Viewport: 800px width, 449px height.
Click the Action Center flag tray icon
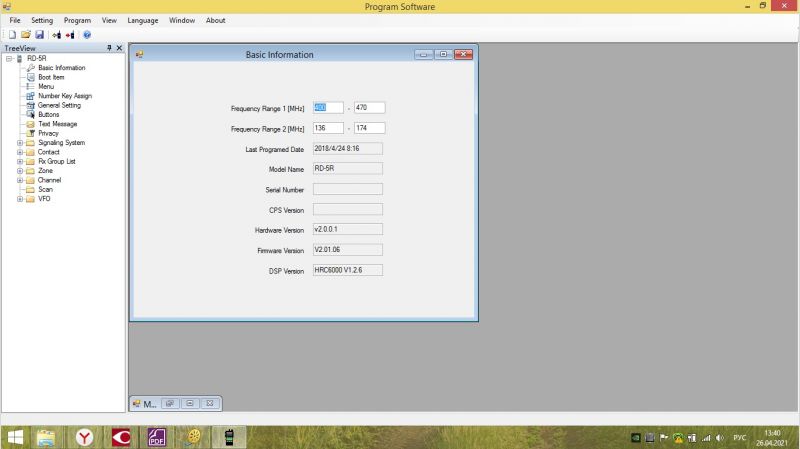tap(664, 438)
